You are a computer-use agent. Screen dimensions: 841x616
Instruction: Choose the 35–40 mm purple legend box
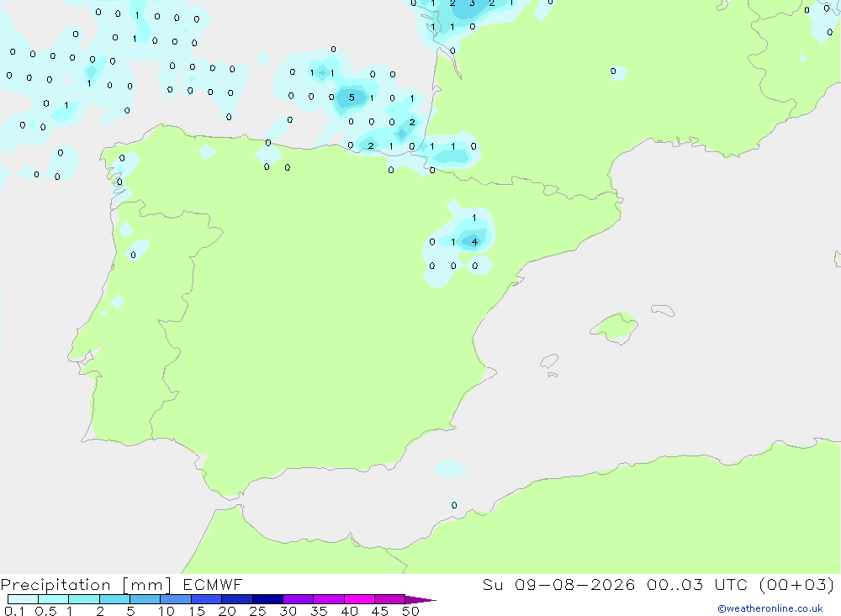click(x=328, y=599)
